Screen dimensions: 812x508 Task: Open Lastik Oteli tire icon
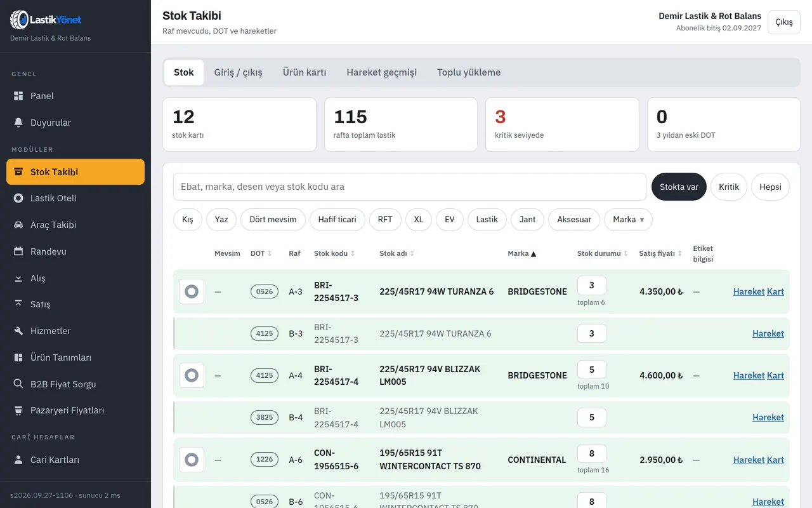pyautogui.click(x=18, y=198)
